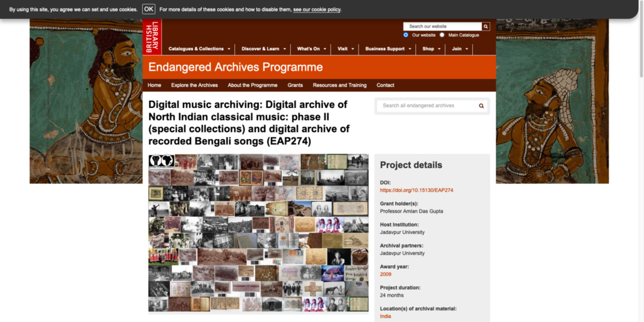Expand the Business Support dropdown
This screenshot has width=644, height=322.
pos(388,49)
